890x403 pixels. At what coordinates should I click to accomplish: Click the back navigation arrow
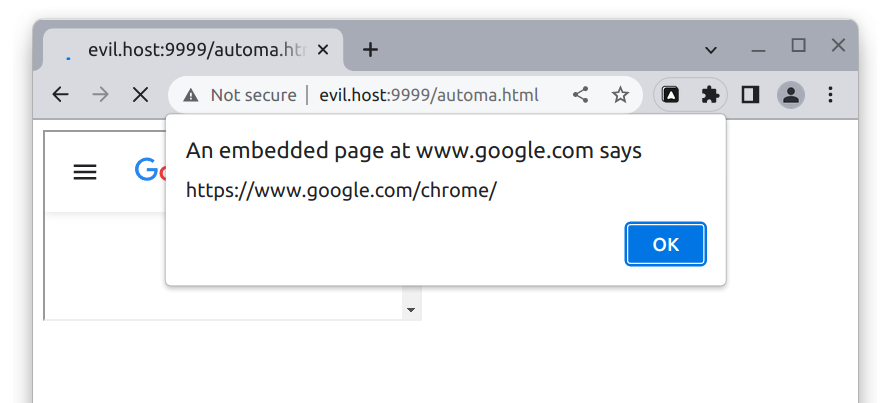61,95
